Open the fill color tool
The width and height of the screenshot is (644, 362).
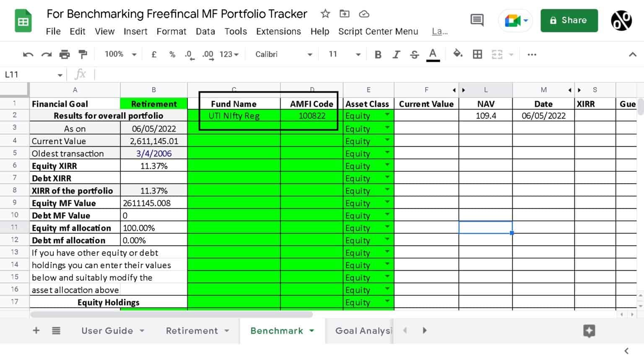tap(457, 54)
